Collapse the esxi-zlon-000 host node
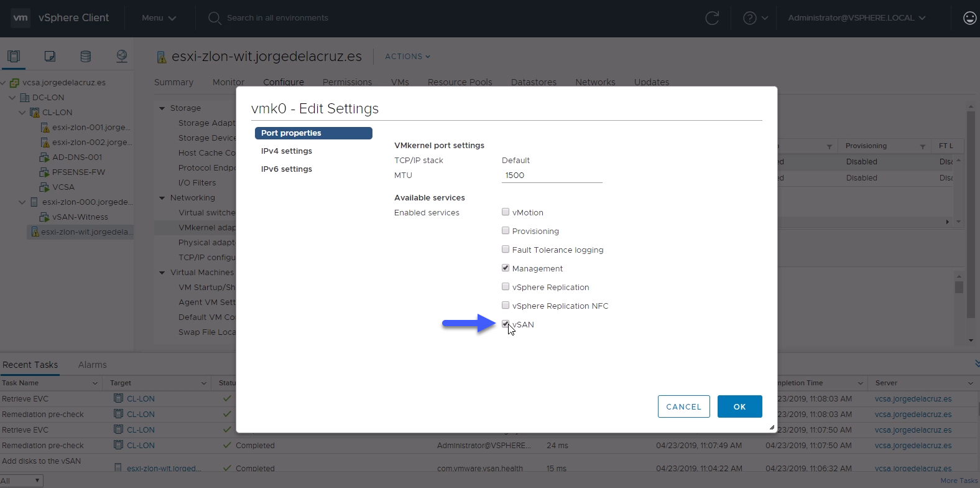980x488 pixels. (22, 202)
